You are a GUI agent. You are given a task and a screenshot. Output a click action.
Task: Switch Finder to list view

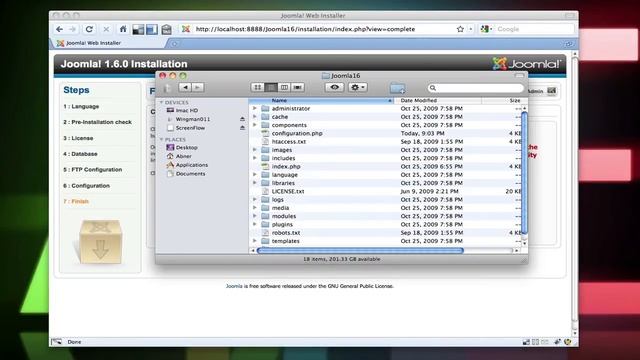271,87
